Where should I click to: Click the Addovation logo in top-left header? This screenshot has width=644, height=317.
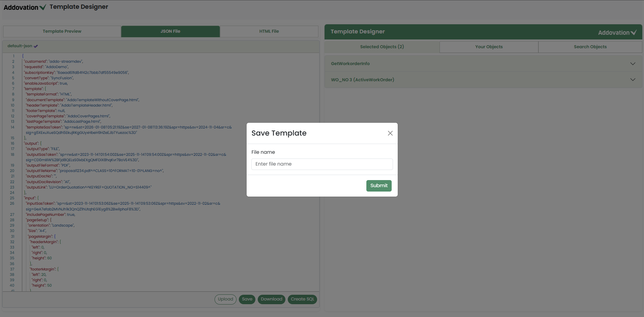pos(25,7)
